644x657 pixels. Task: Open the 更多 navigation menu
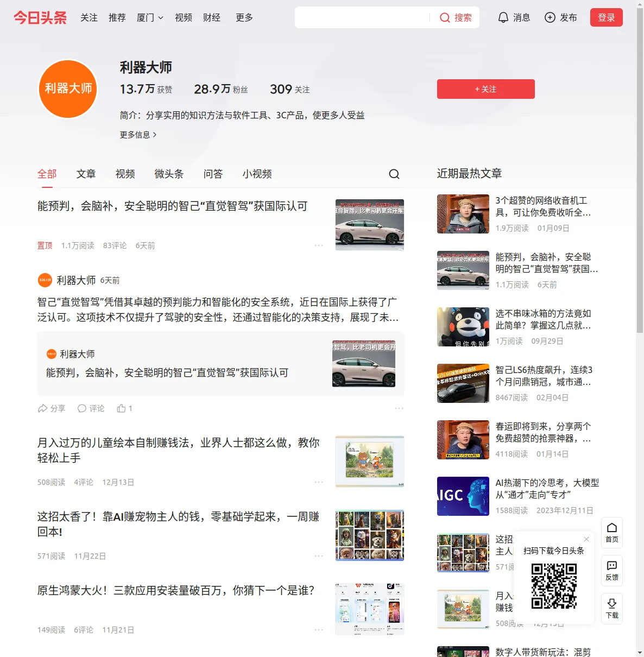click(x=244, y=18)
